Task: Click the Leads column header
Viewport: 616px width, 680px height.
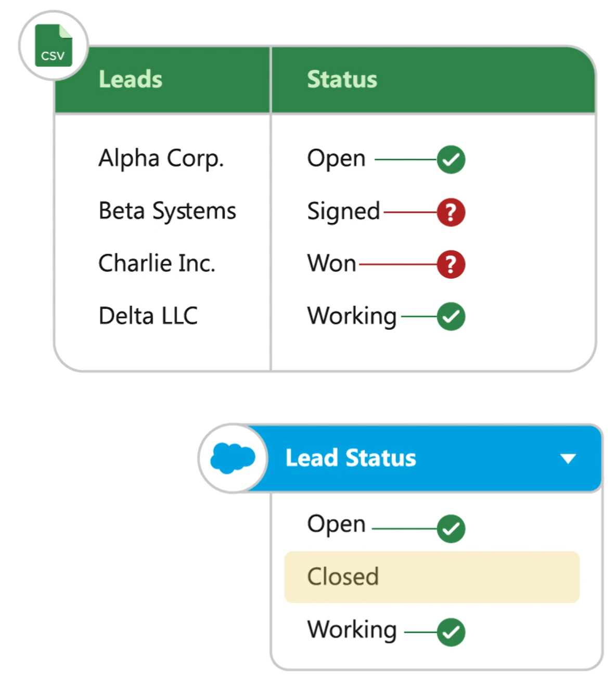Action: click(x=131, y=80)
